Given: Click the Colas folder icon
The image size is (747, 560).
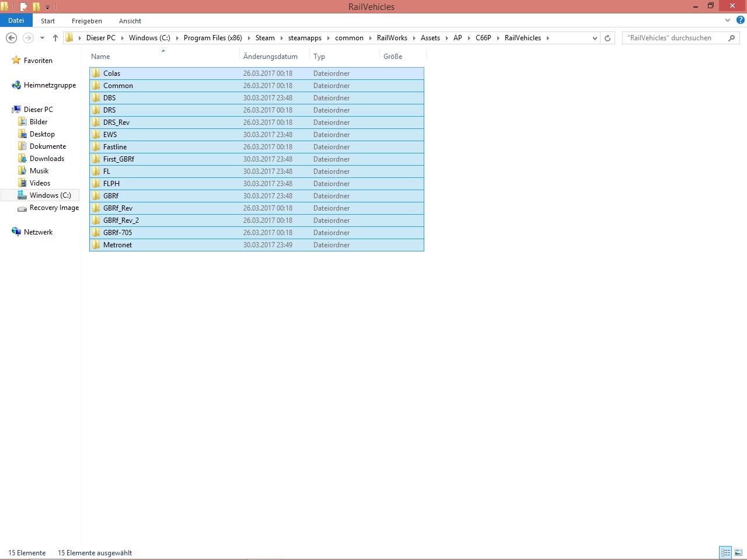Looking at the screenshot, I should coord(96,73).
